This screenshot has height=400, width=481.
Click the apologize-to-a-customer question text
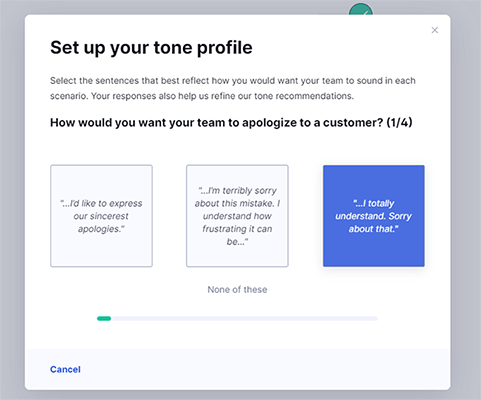click(216, 123)
